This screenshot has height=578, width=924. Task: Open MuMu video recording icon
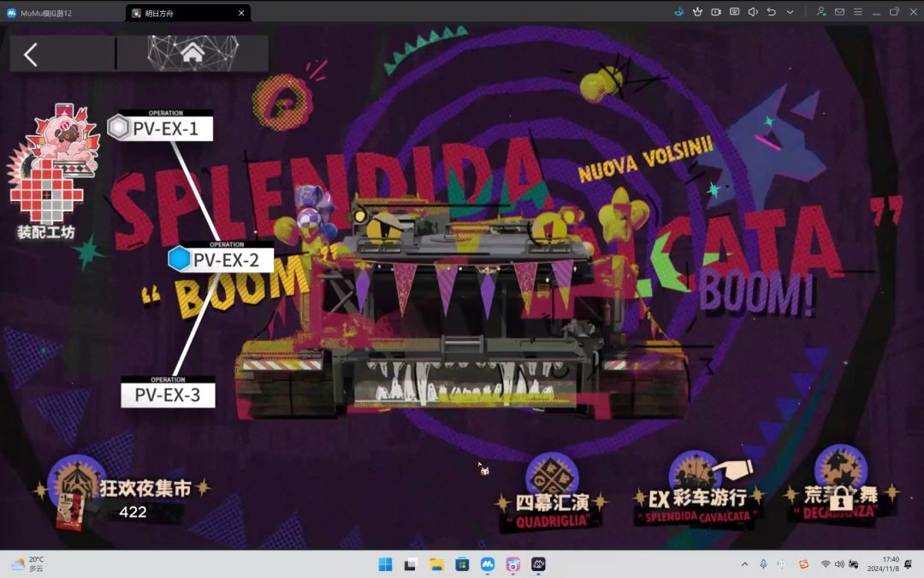tap(716, 12)
